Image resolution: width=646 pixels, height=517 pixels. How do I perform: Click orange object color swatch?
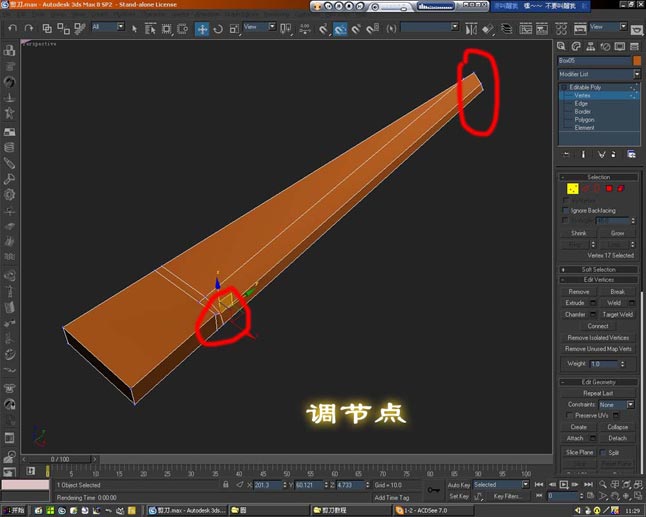[x=637, y=61]
